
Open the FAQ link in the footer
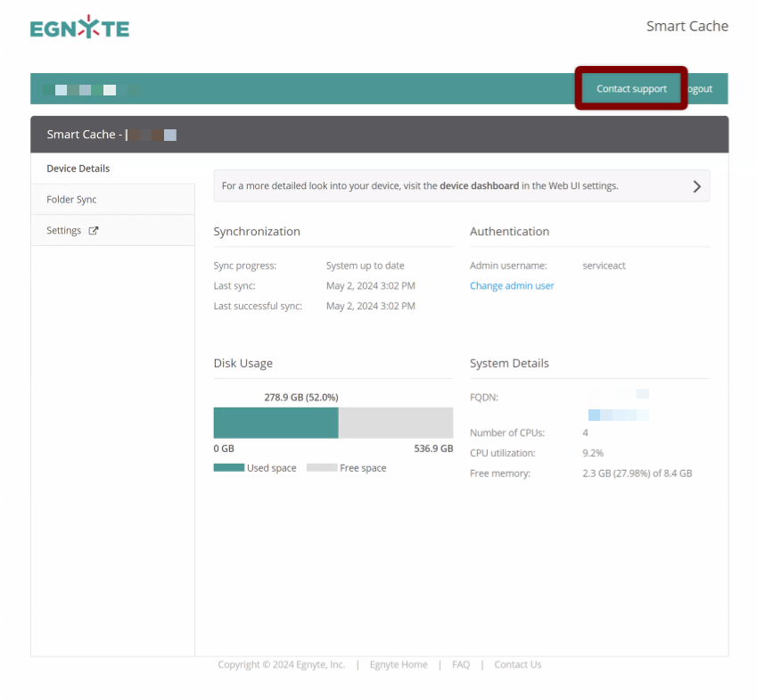point(460,664)
